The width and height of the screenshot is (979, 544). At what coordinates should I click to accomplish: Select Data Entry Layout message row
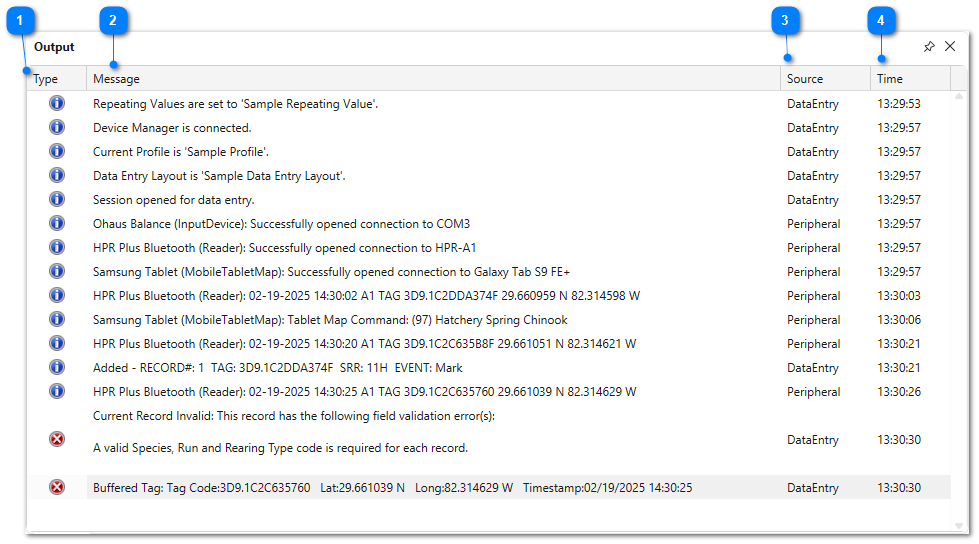click(488, 176)
